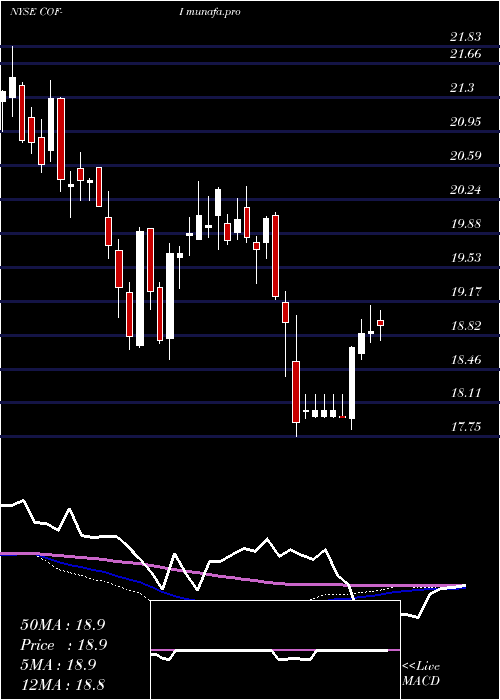The width and height of the screenshot is (500, 700).
Task: Select the 19.88 price axis label
Action: coord(465,224)
